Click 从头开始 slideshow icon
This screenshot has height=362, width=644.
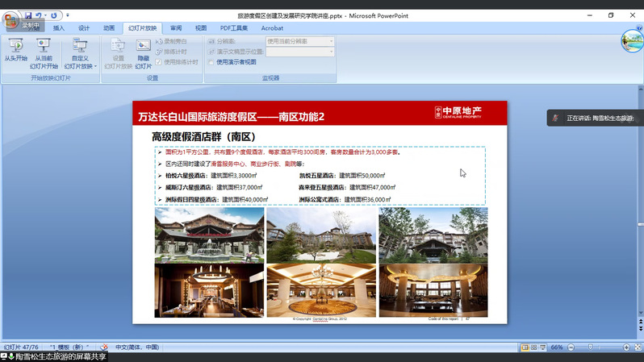tap(15, 46)
